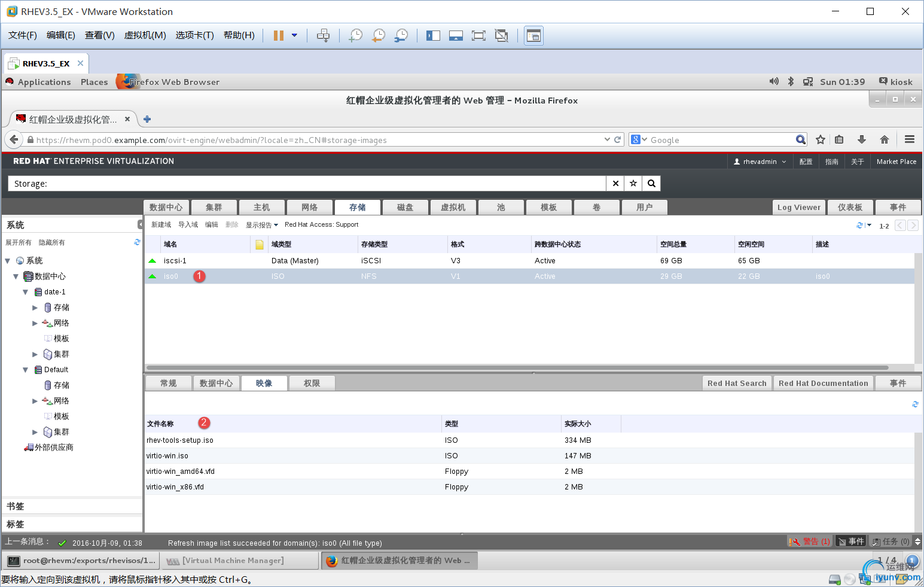Expand the date-1 storage tree node
Screen dimensions: 924x587
tap(35, 308)
